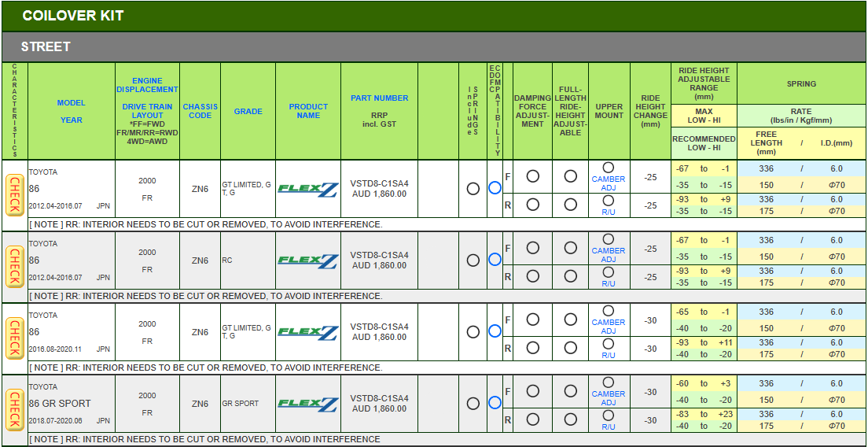The height and width of the screenshot is (447, 868).
Task: Select the '-65 to -1' ride height range
Action: 704,312
